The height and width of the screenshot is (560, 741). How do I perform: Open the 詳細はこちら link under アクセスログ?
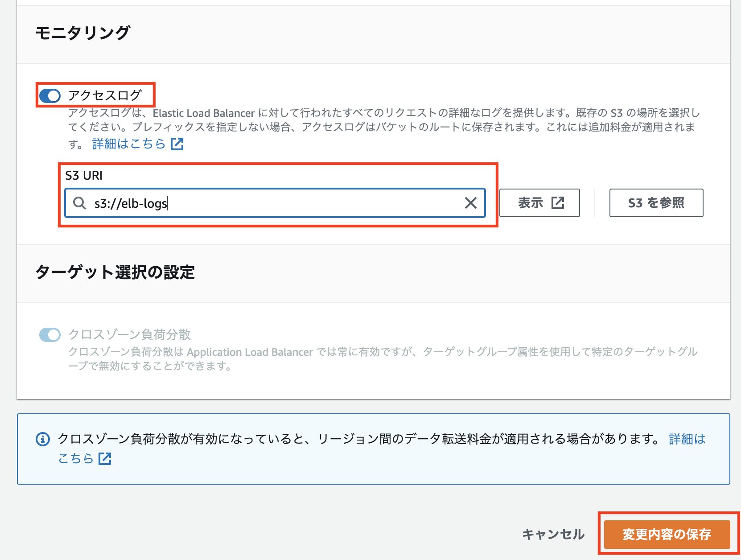coord(138,144)
